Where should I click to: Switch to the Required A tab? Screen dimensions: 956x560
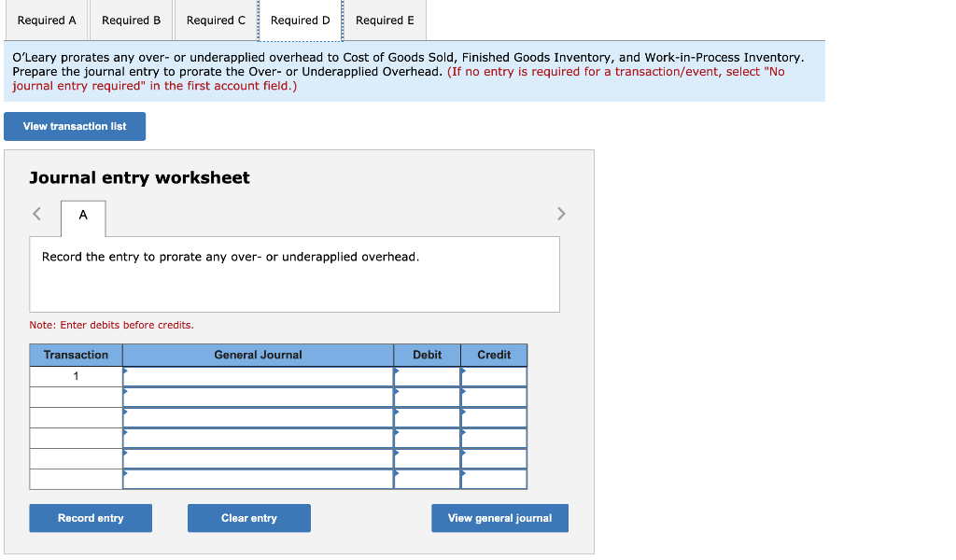coord(46,20)
